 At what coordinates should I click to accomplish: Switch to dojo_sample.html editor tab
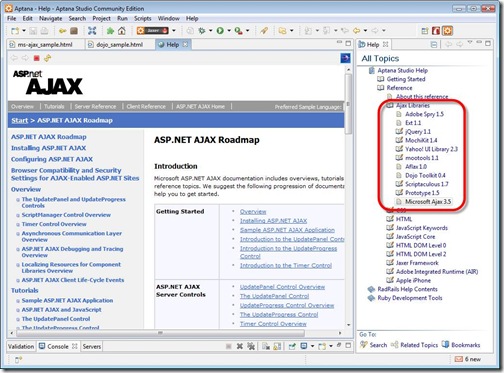point(119,45)
